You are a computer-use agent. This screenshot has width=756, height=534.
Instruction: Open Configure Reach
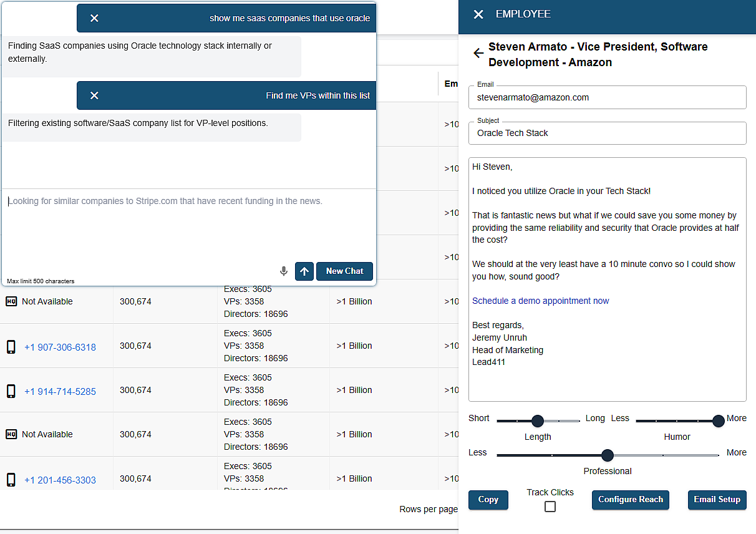coord(630,500)
